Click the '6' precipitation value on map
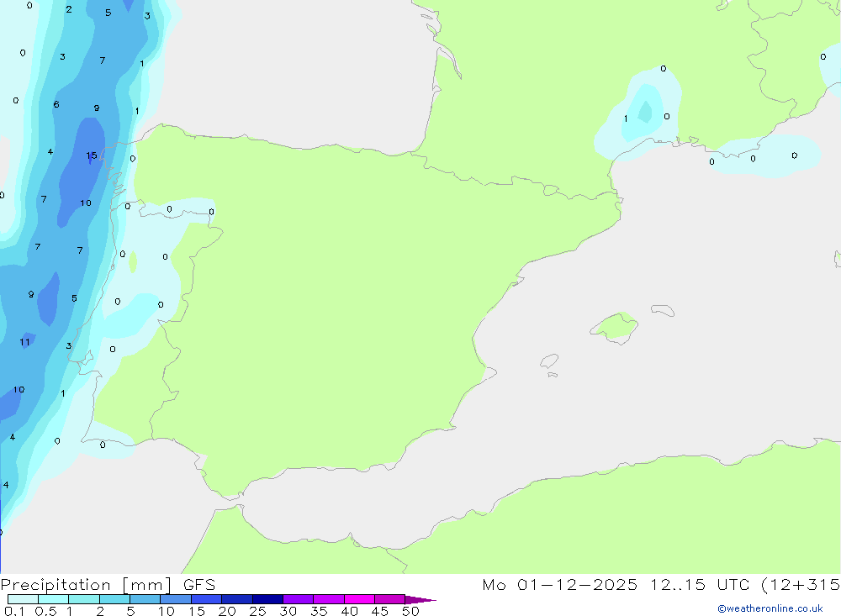This screenshot has height=616, width=841. pos(56,104)
